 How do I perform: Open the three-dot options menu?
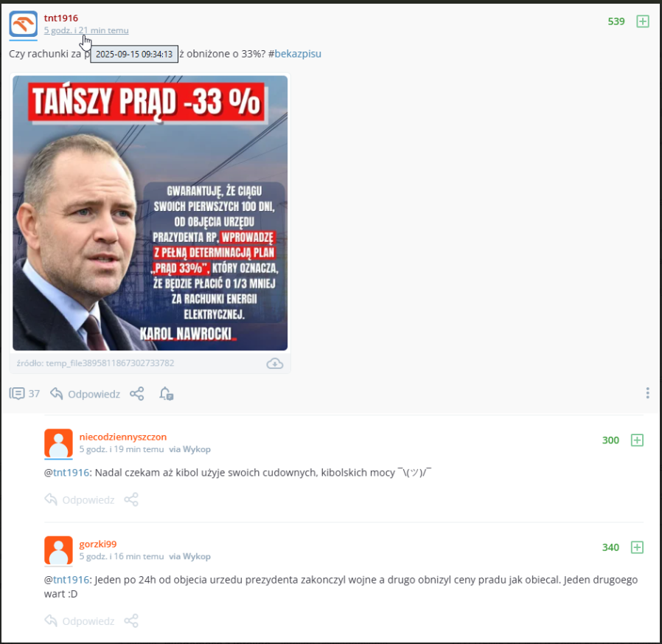(x=647, y=393)
